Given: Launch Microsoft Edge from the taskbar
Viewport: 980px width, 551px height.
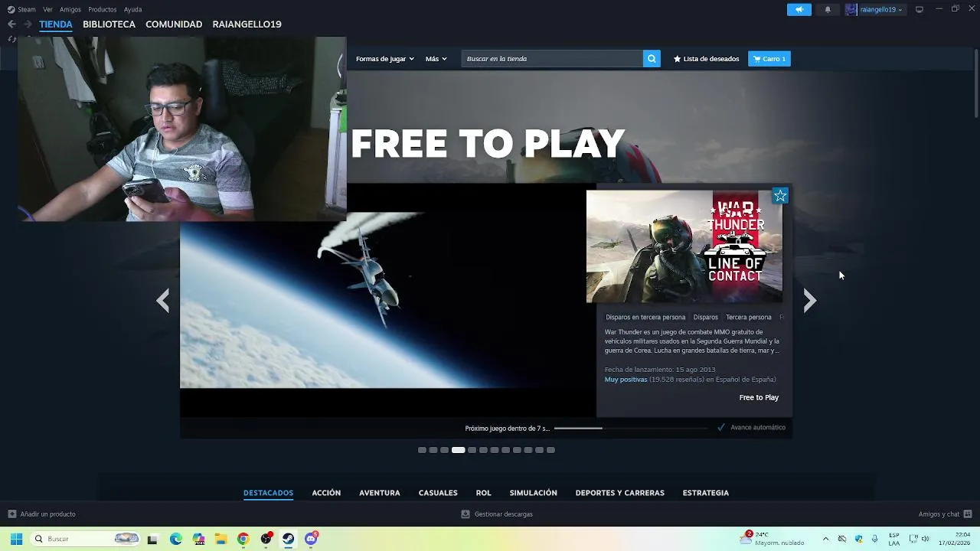Looking at the screenshot, I should click(175, 539).
